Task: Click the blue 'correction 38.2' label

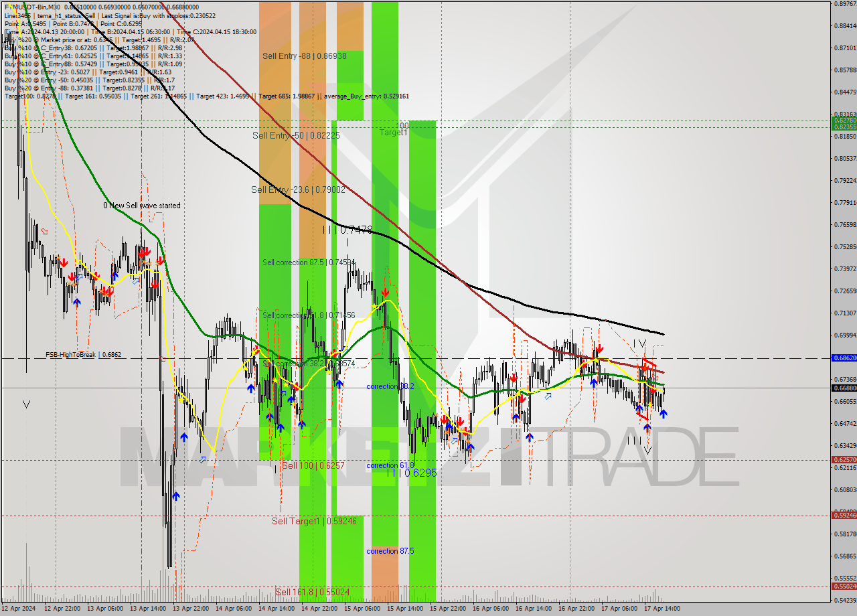Action: coord(390,386)
